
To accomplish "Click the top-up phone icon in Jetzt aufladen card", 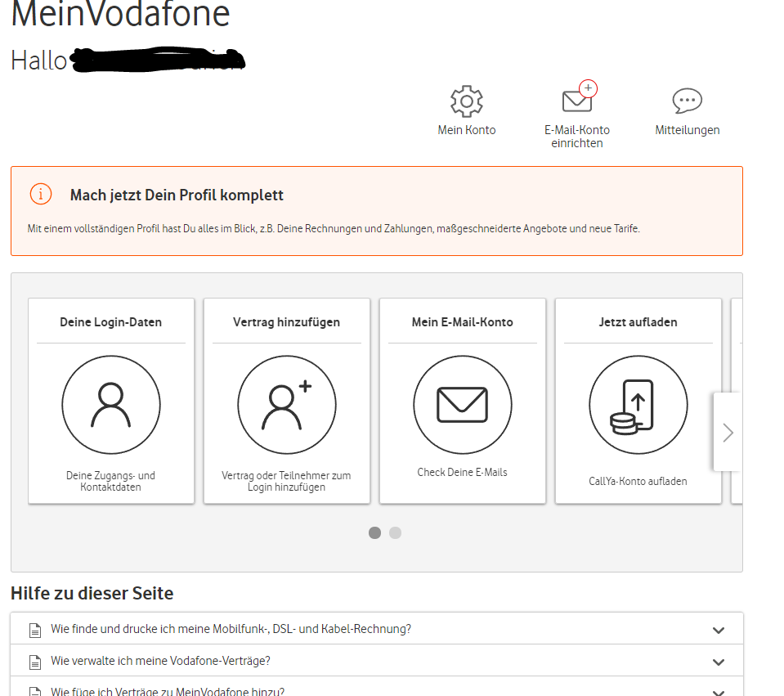I will click(638, 405).
